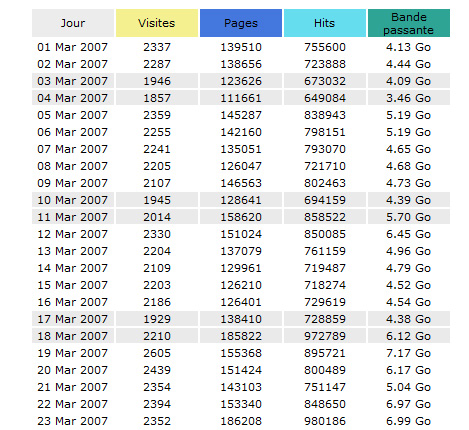
Task: Select bandwidth 3.46 Go on 04 Mar
Action: coord(409,98)
